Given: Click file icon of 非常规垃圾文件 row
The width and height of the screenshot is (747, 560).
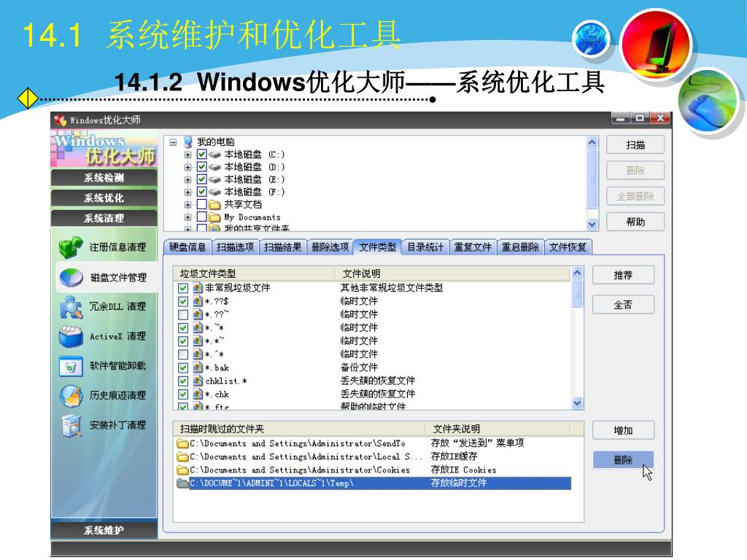Looking at the screenshot, I should (198, 287).
